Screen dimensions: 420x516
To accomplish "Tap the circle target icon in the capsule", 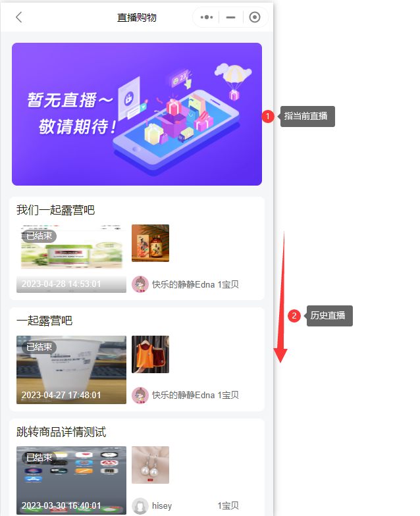I will 254,17.
